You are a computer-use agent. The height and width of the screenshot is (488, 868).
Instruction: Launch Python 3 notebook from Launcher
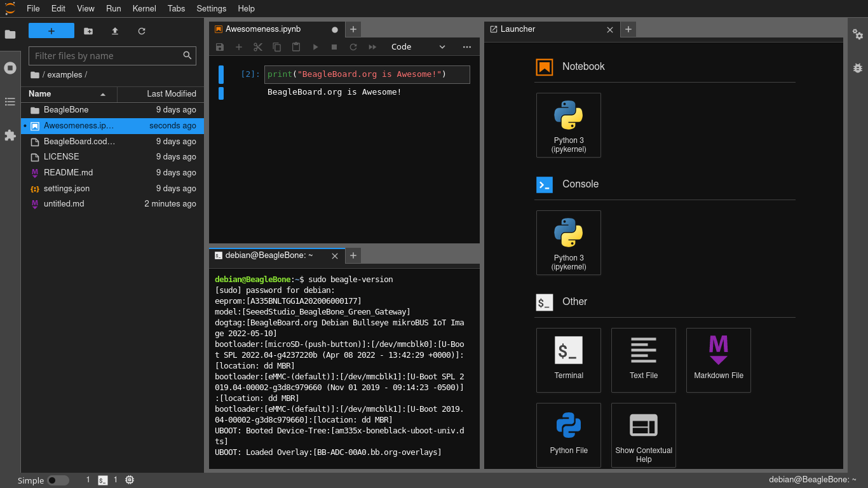coord(569,125)
